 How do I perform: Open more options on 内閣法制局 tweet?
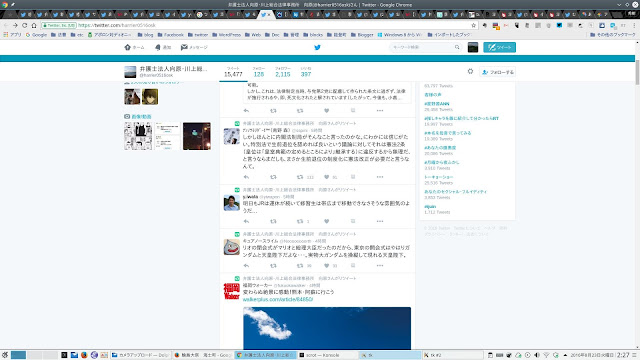click(380, 177)
